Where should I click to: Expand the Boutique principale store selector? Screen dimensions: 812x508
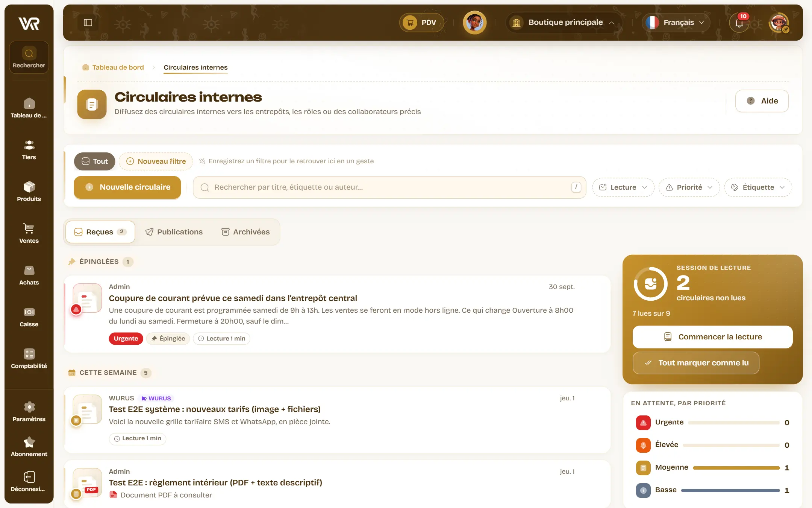564,23
